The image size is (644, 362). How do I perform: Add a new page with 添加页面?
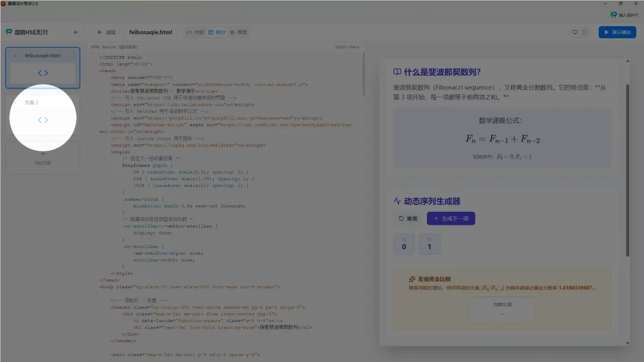(x=43, y=158)
